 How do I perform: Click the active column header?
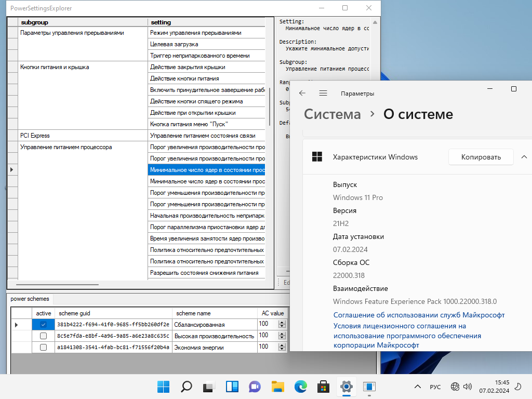[x=44, y=313]
